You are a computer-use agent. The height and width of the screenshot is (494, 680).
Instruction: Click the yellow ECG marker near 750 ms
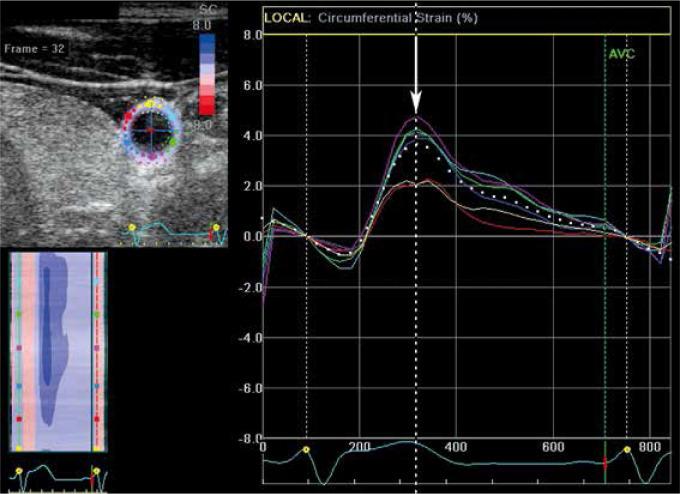(628, 450)
